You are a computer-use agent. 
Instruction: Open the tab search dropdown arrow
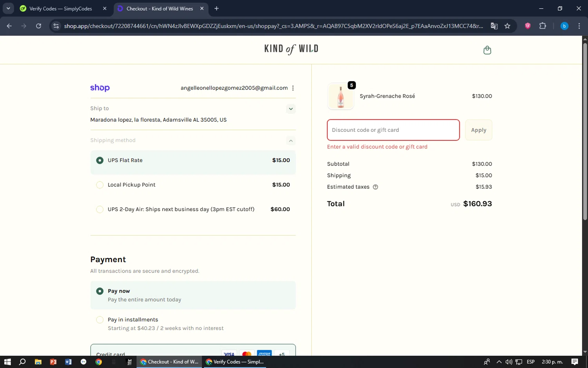[x=8, y=8]
